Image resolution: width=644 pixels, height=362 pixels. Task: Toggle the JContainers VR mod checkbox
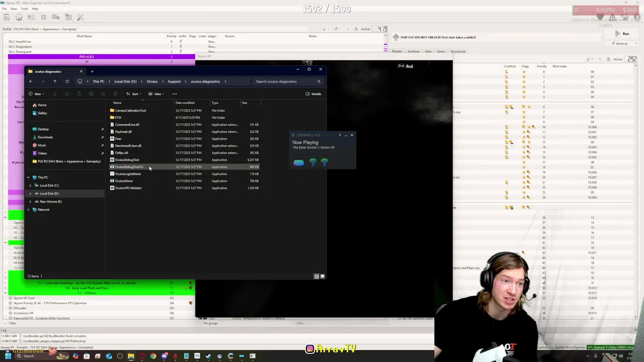point(11,313)
